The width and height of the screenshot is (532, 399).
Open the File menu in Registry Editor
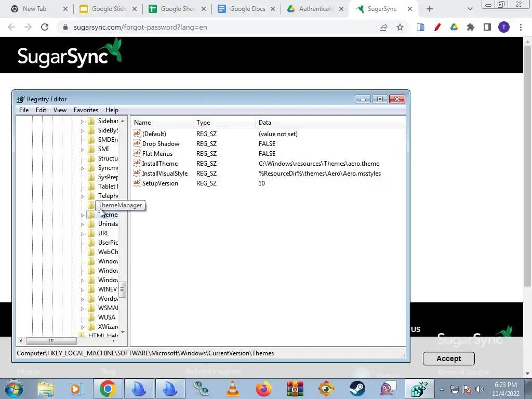point(24,110)
